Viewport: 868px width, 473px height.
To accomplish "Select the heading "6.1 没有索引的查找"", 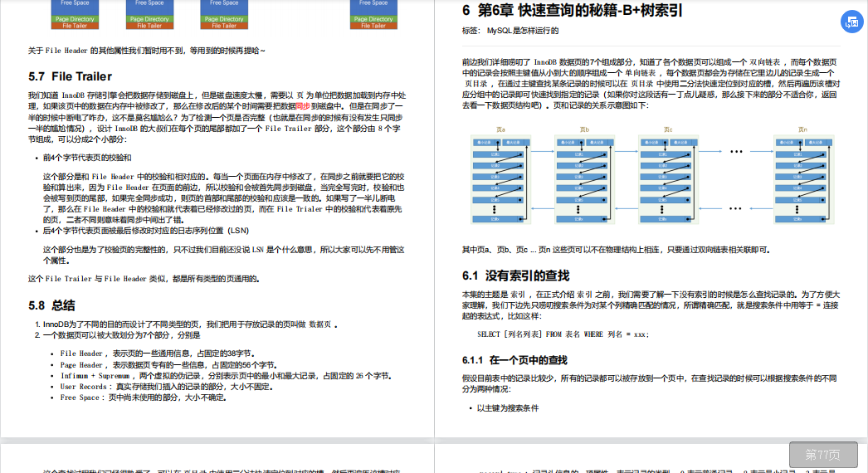I will click(516, 276).
